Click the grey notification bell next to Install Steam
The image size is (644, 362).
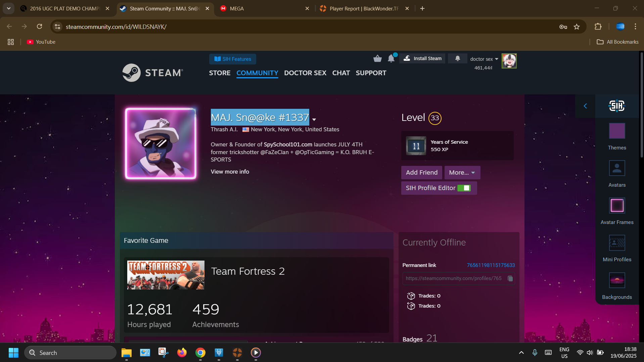457,58
